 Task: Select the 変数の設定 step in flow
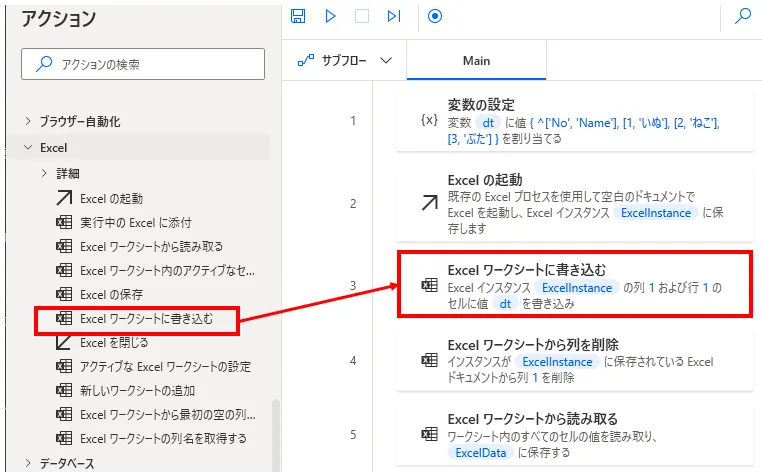point(573,120)
